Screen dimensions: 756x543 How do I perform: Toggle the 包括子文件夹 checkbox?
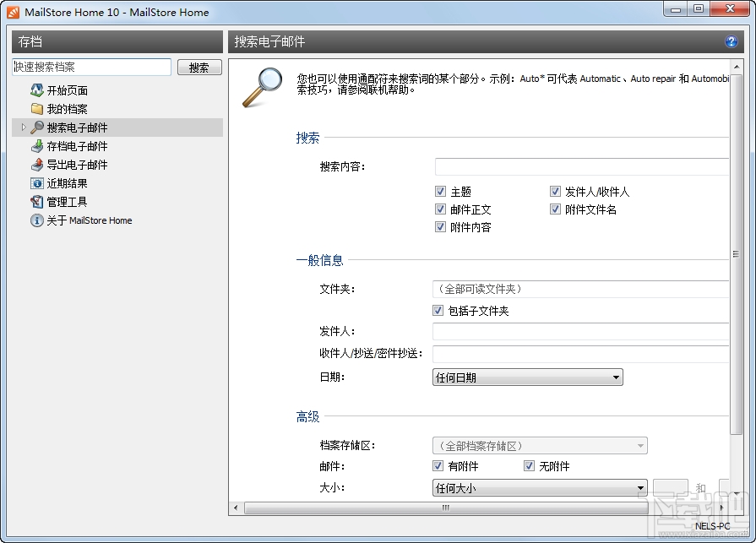pyautogui.click(x=440, y=310)
